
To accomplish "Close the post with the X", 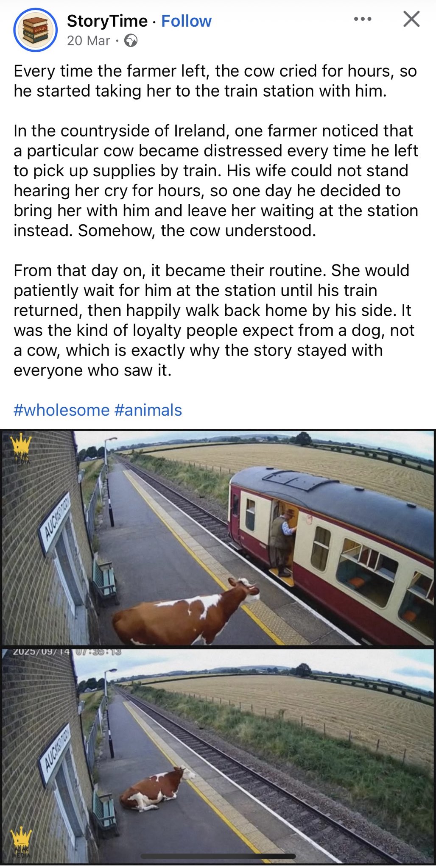I will click(x=411, y=19).
